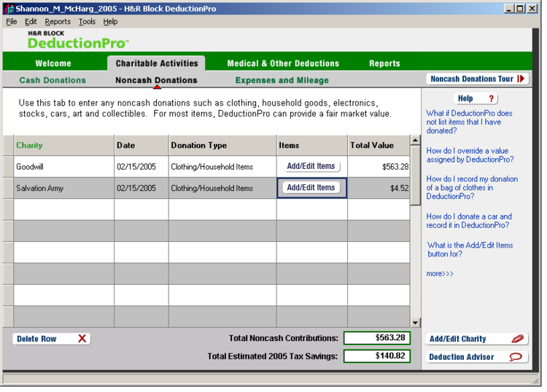Click the Items column header
The width and height of the screenshot is (547, 392).
(312, 145)
